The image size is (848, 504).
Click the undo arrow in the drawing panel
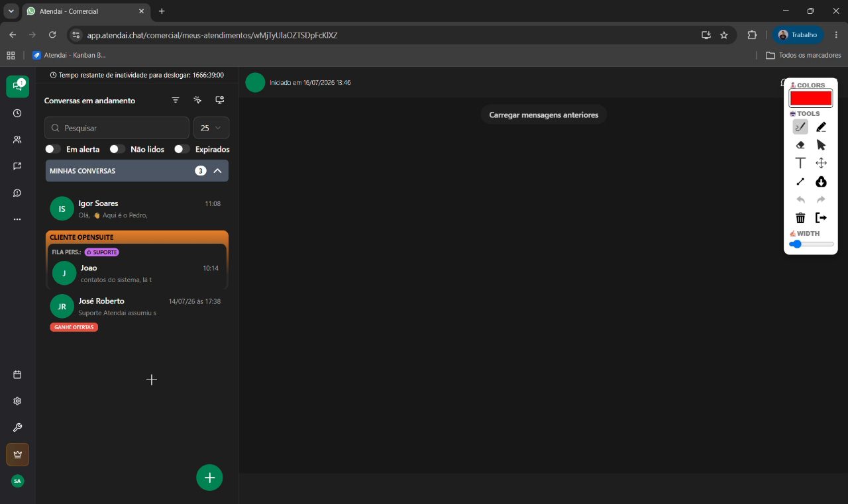click(800, 199)
